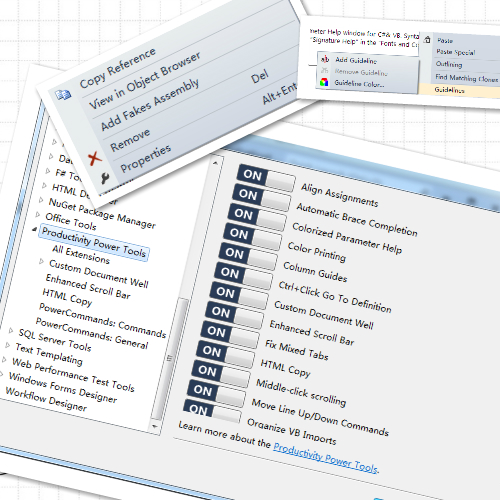Select HTML Copy in options tree
This screenshot has height=500, width=500.
(67, 297)
